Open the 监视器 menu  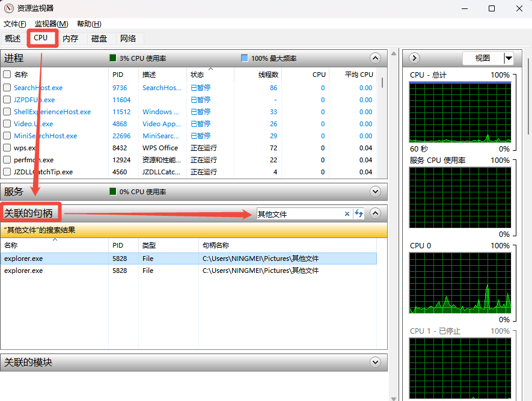coord(51,24)
